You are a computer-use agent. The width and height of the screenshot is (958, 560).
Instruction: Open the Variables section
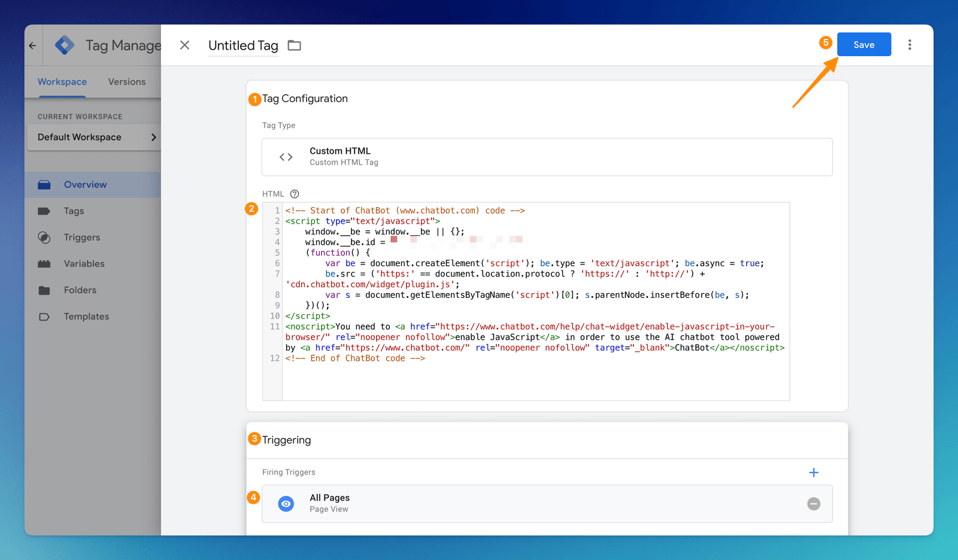(x=84, y=264)
